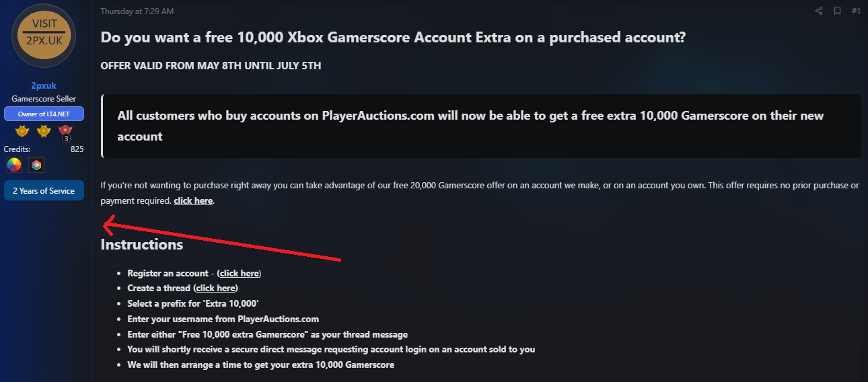868x382 pixels.
Task: Click the 'Gamerscore Seller' user title
Action: click(44, 99)
